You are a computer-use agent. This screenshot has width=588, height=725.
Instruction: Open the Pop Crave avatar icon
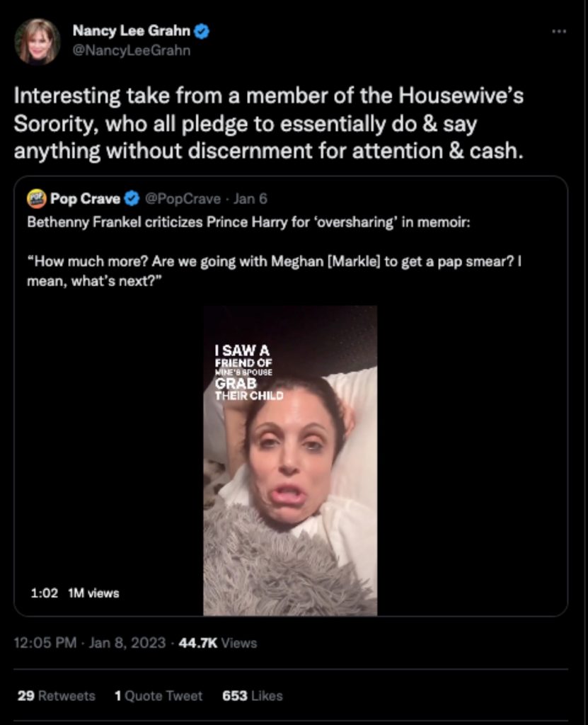click(x=37, y=198)
